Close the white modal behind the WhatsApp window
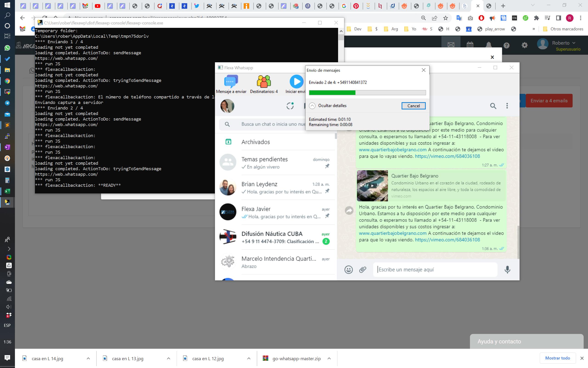 [x=492, y=57]
